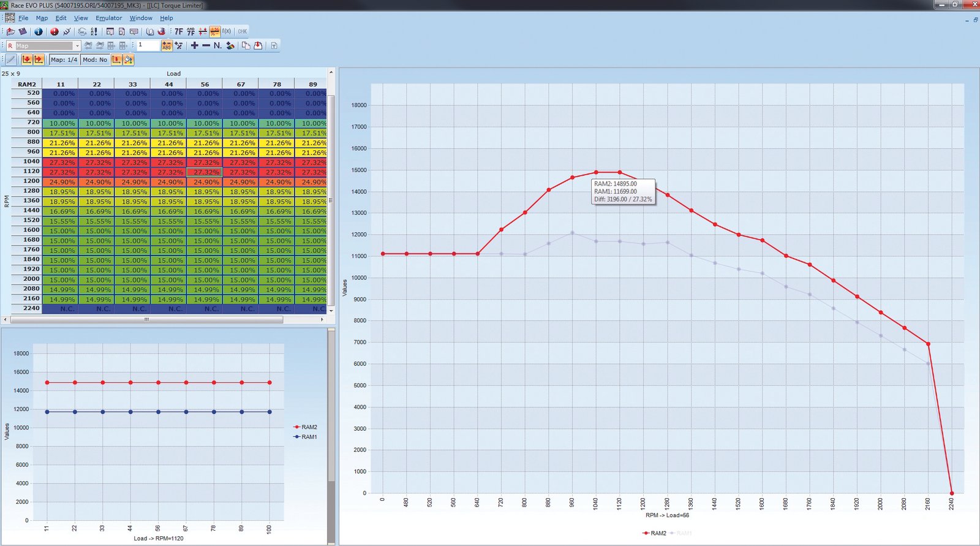Expand the Map selector dropdown
Screen dimensions: 980x546
[x=77, y=46]
